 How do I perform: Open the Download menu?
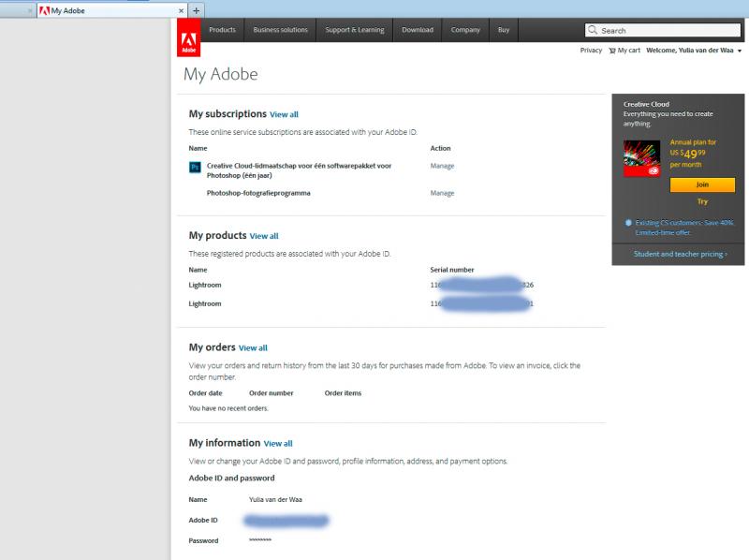coord(418,30)
